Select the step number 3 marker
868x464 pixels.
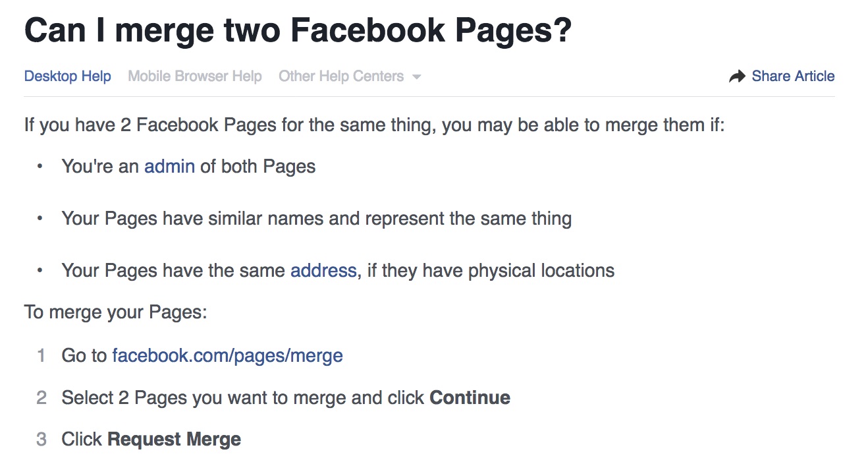click(41, 440)
